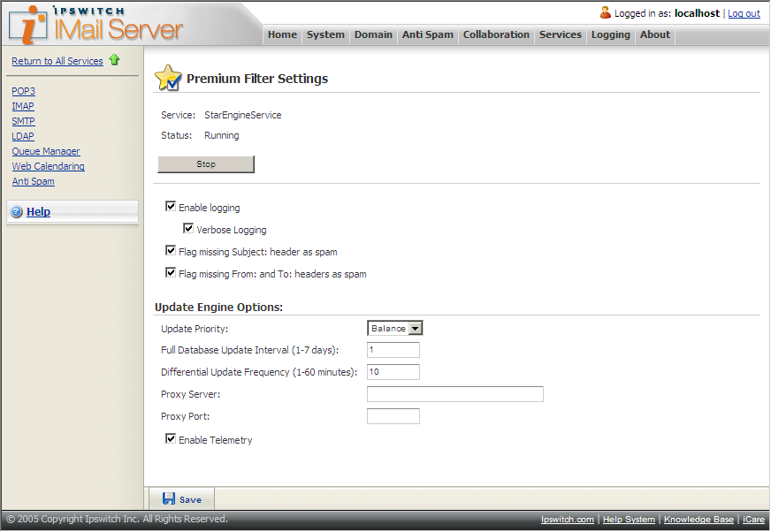The width and height of the screenshot is (771, 532).
Task: Toggle Flag missing Subject header as spam
Action: 171,251
